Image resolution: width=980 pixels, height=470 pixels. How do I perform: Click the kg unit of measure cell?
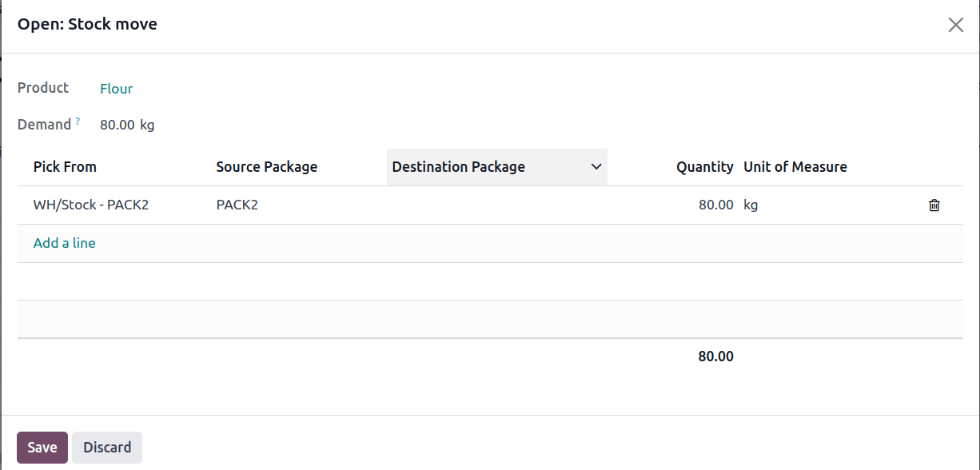pyautogui.click(x=750, y=205)
